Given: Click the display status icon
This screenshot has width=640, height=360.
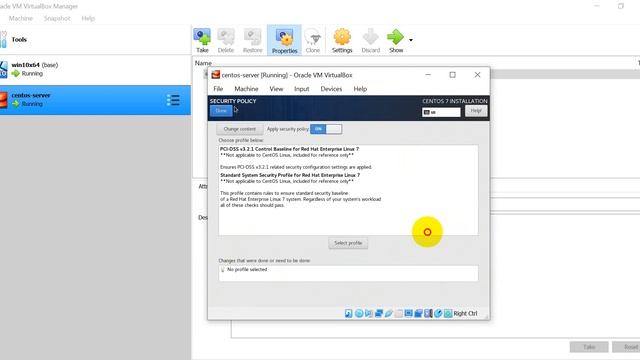Looking at the screenshot, I should tap(408, 313).
